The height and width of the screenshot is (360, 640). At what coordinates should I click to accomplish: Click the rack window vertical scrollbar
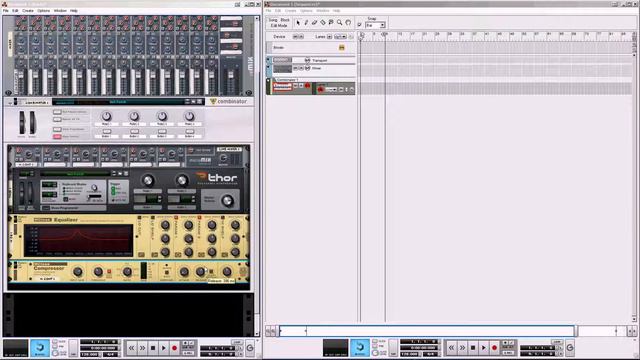pyautogui.click(x=257, y=176)
